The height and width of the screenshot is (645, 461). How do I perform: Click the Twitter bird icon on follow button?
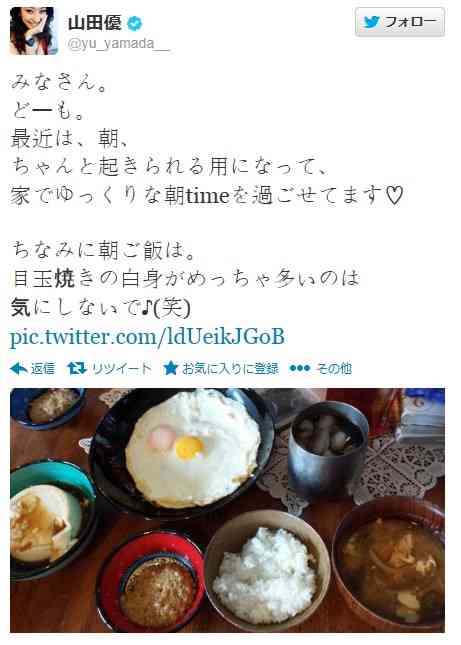(x=372, y=22)
